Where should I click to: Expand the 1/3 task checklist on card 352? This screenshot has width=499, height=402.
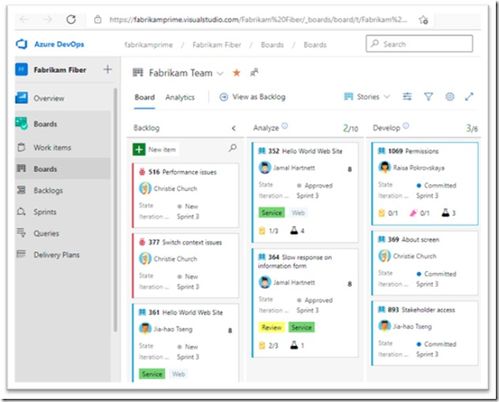tap(269, 231)
